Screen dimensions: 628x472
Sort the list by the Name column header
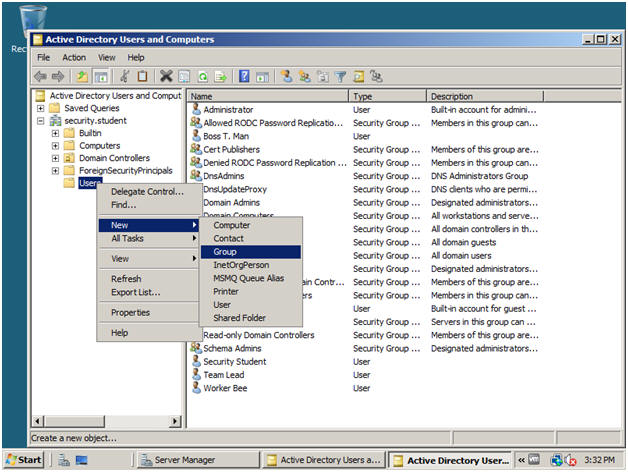[x=268, y=96]
